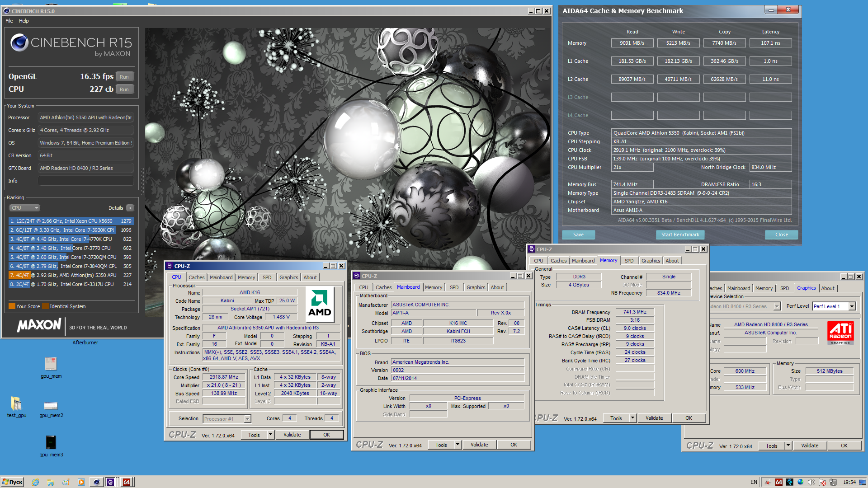Click L1 Cache Latency value 1.0 ns
The image size is (868, 488).
click(x=770, y=61)
